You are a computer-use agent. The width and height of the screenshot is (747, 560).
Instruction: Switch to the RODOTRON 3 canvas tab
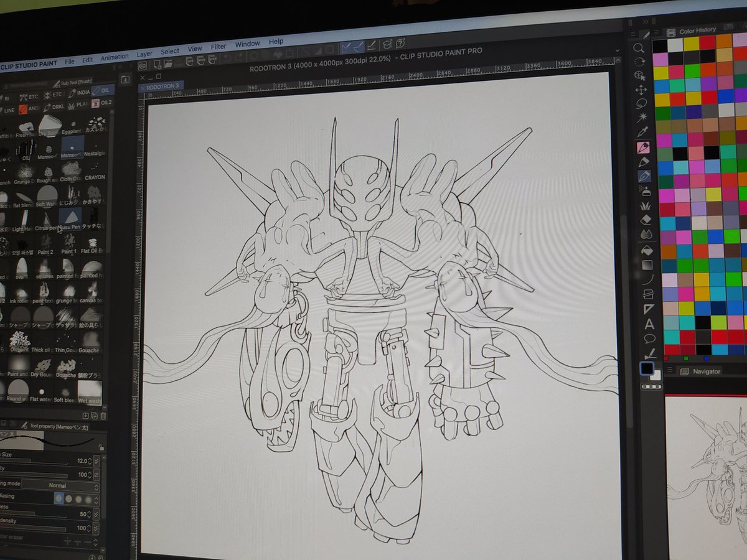[x=162, y=86]
